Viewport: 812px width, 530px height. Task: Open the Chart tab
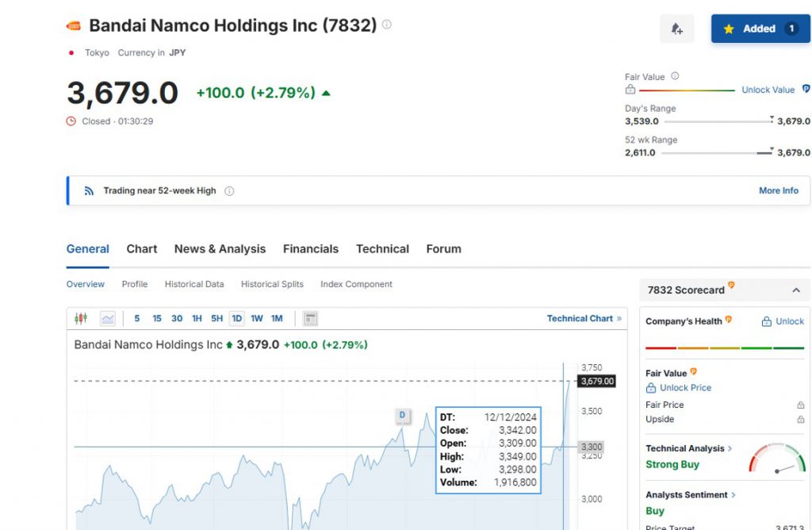click(x=142, y=249)
